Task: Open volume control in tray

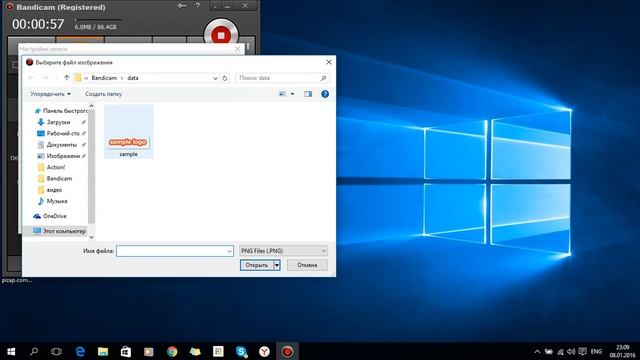Action: (x=571, y=351)
